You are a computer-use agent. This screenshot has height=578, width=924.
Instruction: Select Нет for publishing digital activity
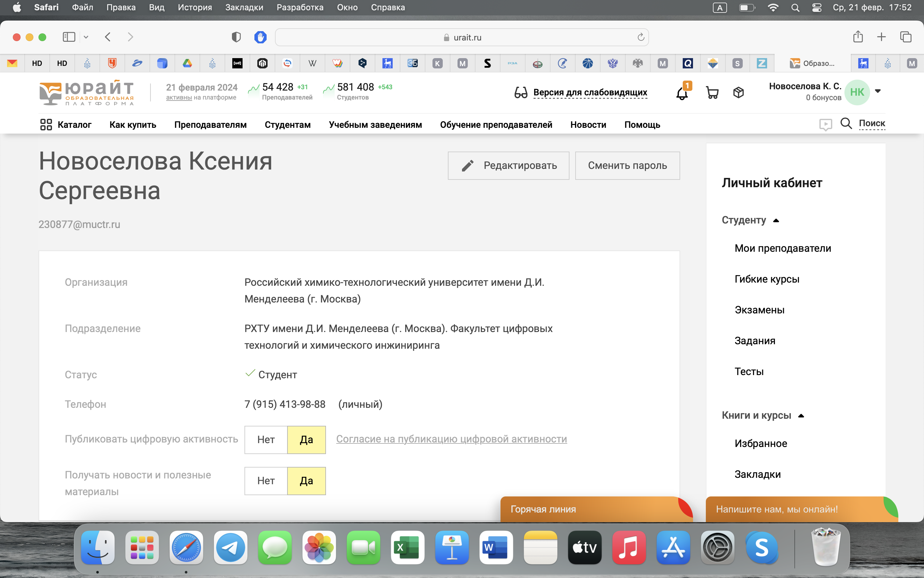[x=266, y=440]
